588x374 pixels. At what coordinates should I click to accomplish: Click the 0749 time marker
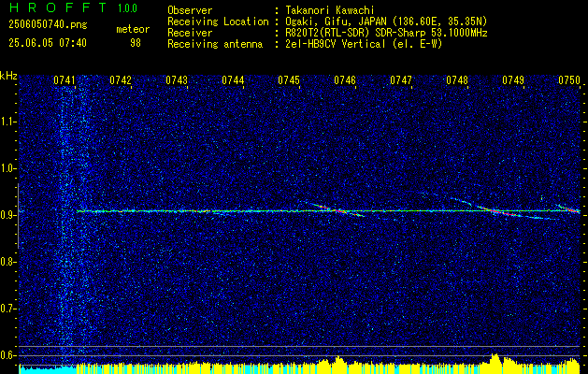point(513,80)
